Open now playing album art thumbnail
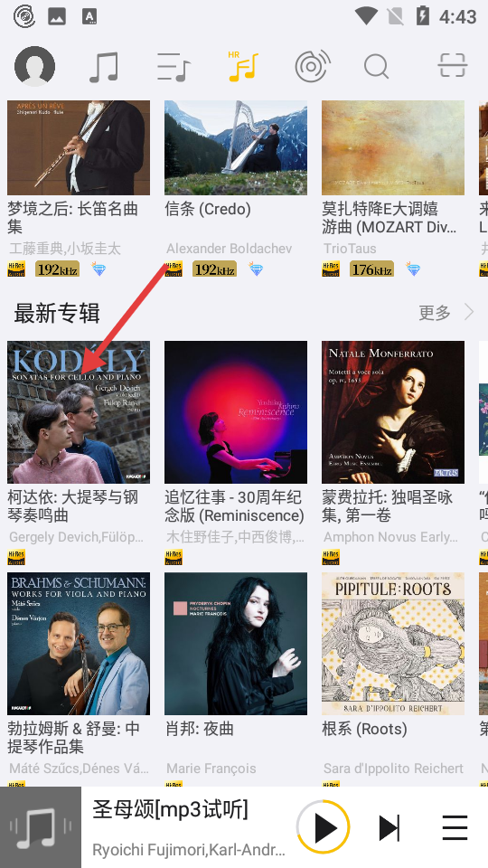The width and height of the screenshot is (488, 868). [x=41, y=827]
